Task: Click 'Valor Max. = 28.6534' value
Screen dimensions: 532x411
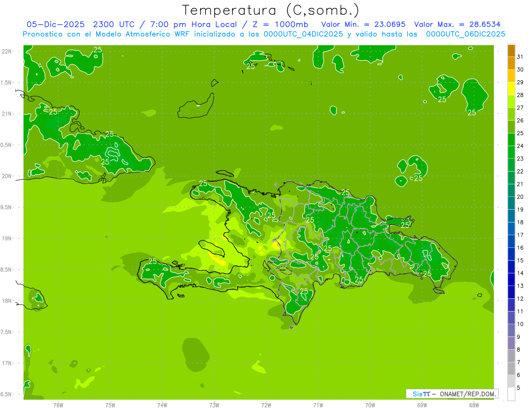Action: click(457, 24)
